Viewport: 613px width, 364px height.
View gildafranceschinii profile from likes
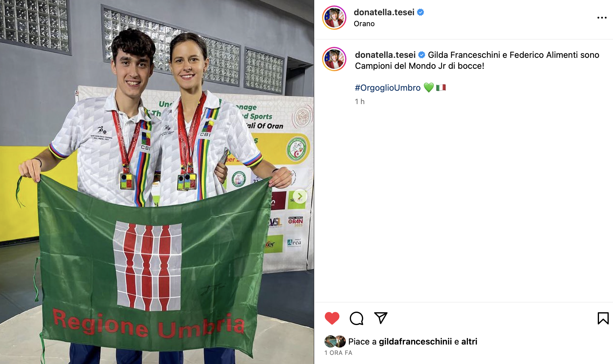pyautogui.click(x=415, y=341)
